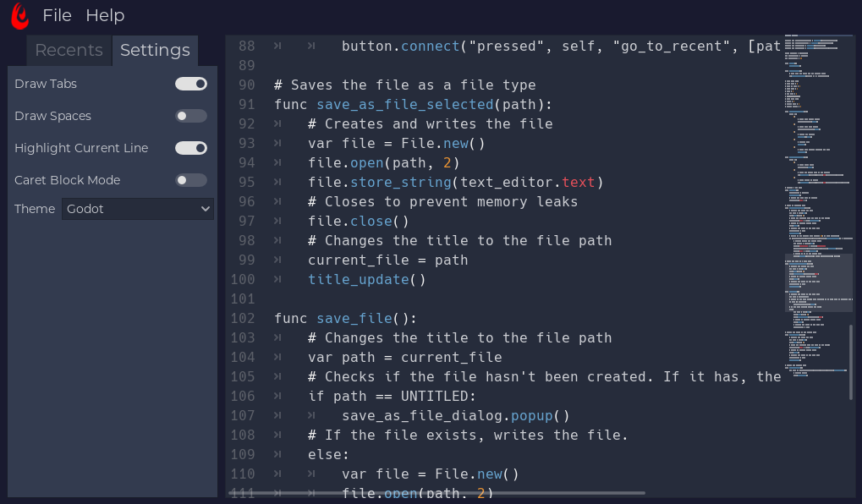Click the comment '# Saves the file as a file type'

tap(405, 85)
